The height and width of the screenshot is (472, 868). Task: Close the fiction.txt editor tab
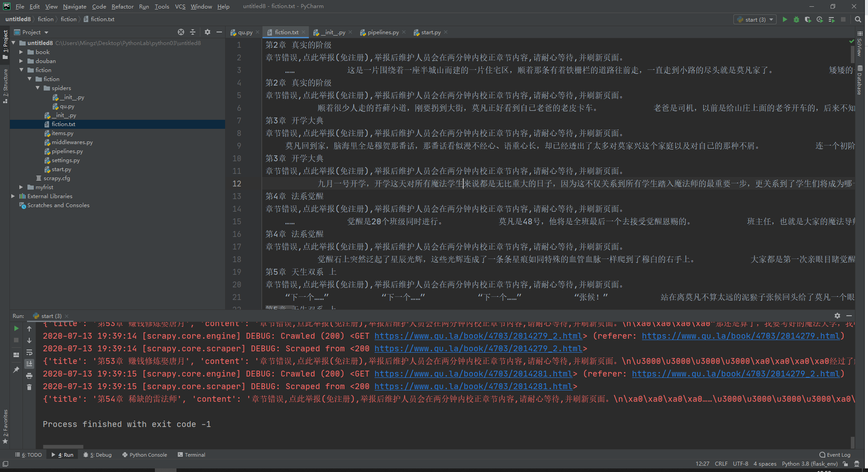coord(304,32)
